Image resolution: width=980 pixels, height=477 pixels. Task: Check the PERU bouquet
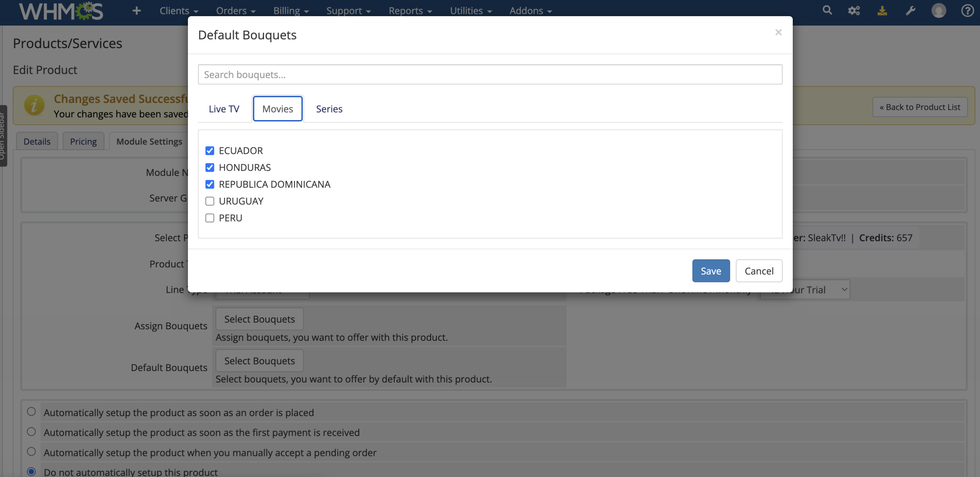tap(210, 218)
